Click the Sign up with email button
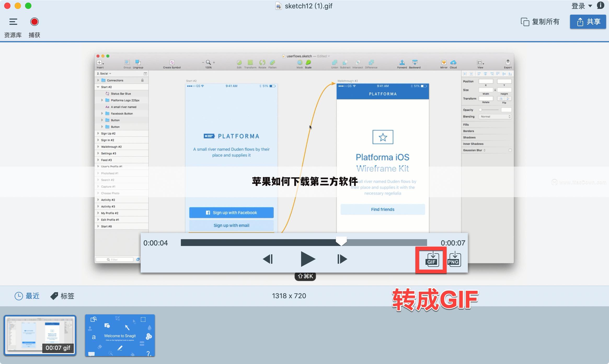Viewport: 609px width, 364px height. [x=231, y=225]
